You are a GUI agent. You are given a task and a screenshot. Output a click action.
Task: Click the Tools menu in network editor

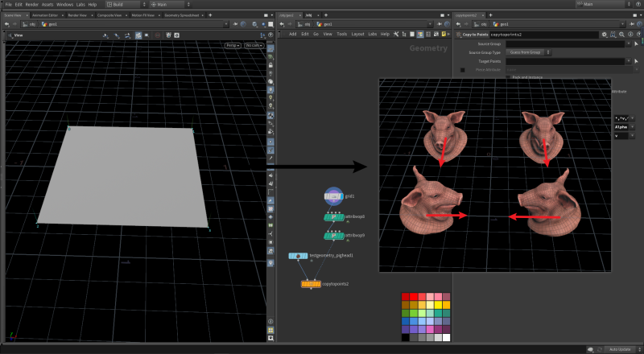click(x=341, y=34)
